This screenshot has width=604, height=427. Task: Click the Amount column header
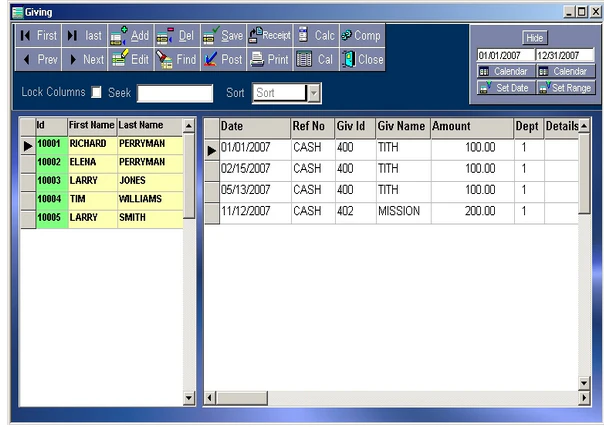point(472,128)
